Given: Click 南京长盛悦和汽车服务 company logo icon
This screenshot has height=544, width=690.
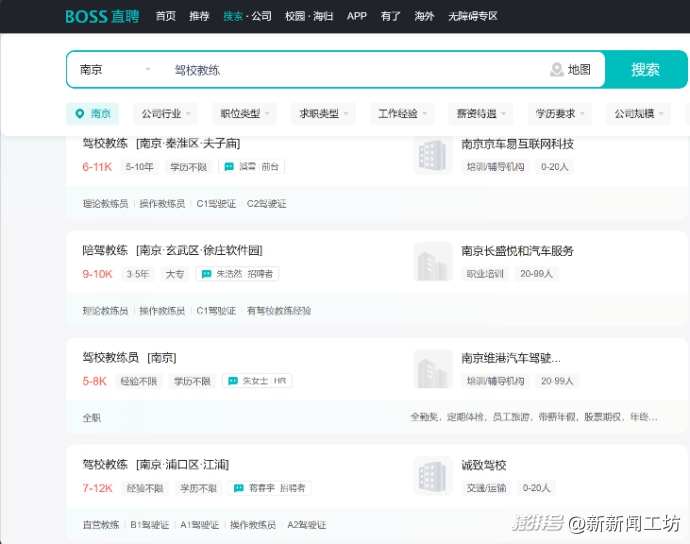Looking at the screenshot, I should coord(432,262).
